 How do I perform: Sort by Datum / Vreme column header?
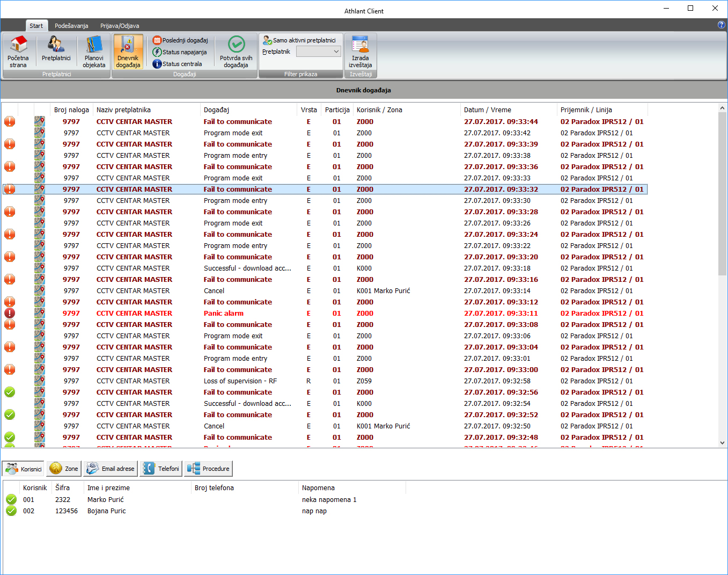click(x=488, y=110)
